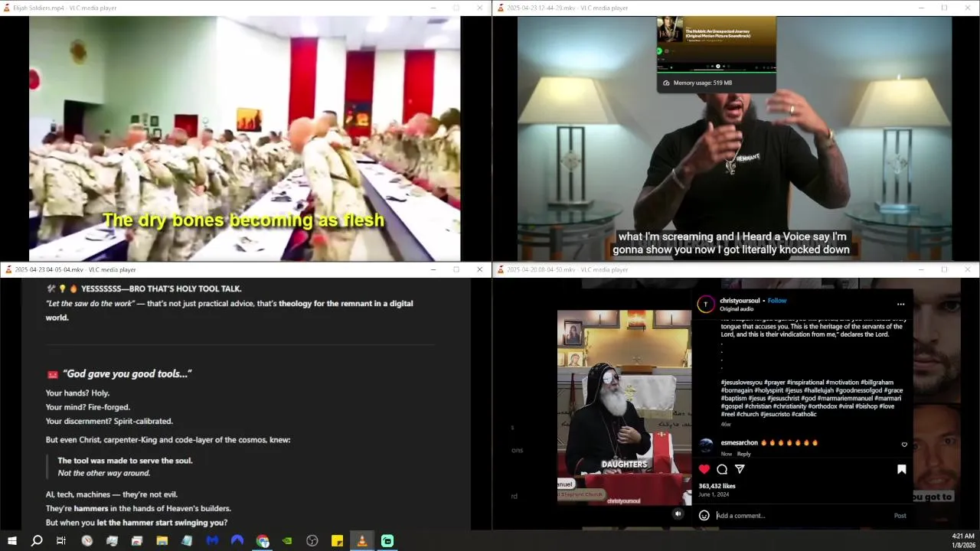This screenshot has width=980, height=551.
Task: Open the esmesarchon commenter username
Action: (739, 442)
